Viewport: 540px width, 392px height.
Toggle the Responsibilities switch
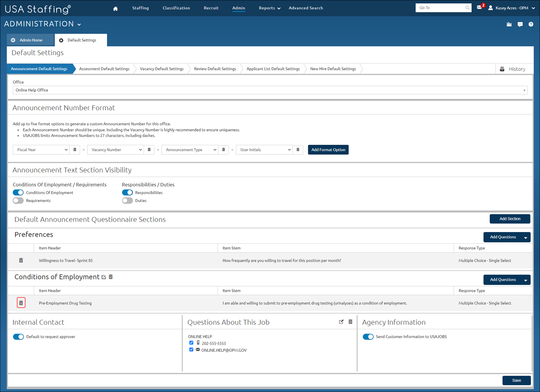(127, 192)
